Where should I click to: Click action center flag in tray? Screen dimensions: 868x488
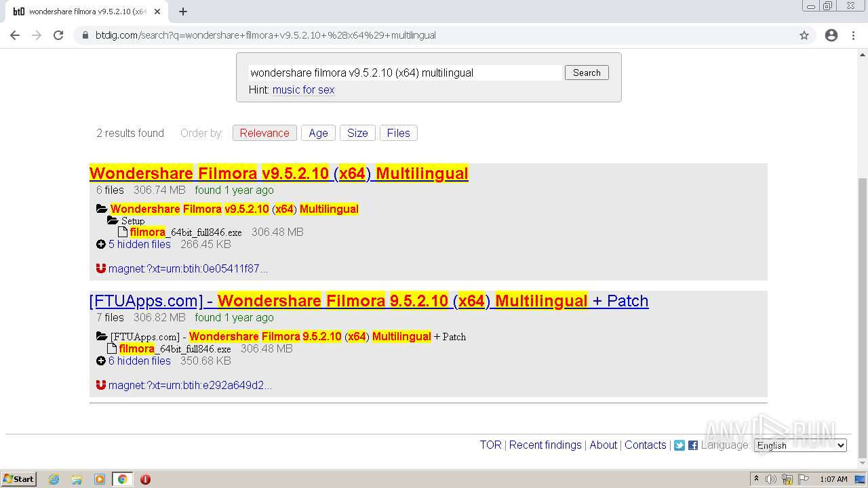click(x=803, y=479)
